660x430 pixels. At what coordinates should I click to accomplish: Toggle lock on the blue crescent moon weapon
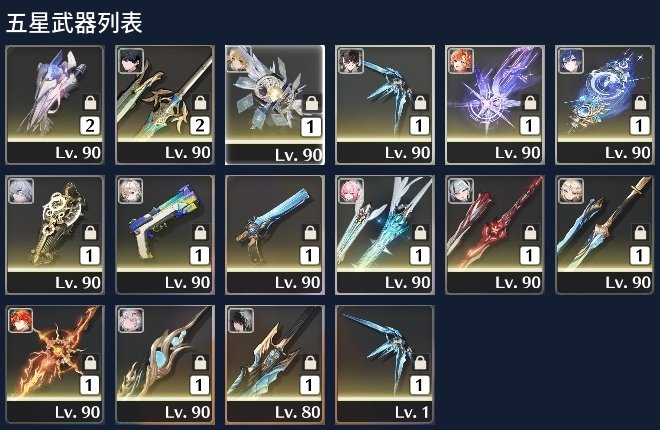click(640, 102)
